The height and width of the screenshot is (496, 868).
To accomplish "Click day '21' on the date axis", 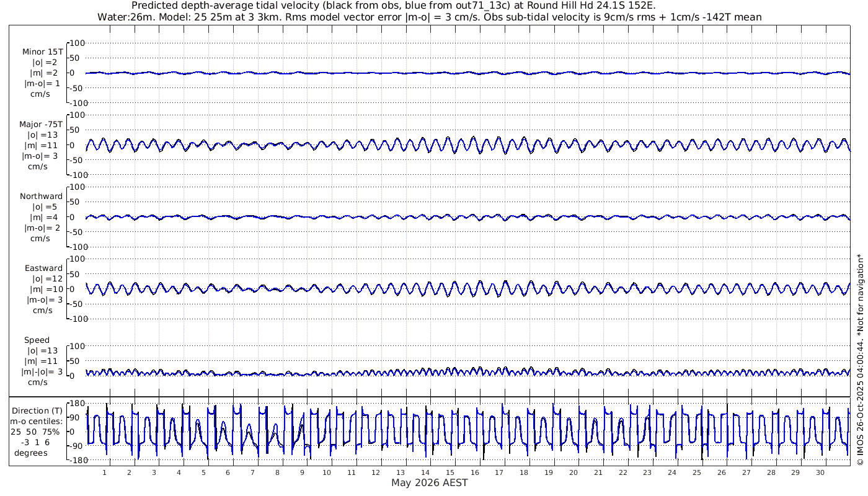I will (x=598, y=472).
